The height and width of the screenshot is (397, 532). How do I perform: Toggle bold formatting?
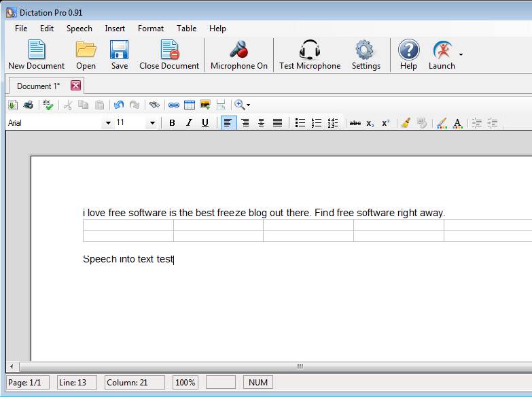[172, 123]
